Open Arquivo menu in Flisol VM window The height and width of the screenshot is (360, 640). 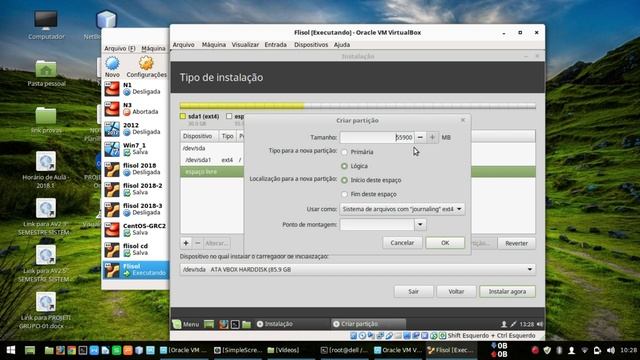183,44
